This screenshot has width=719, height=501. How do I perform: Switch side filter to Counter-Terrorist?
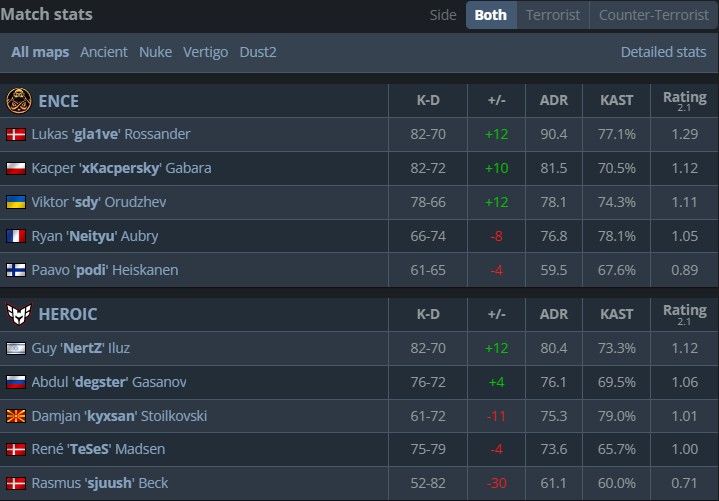pos(653,15)
